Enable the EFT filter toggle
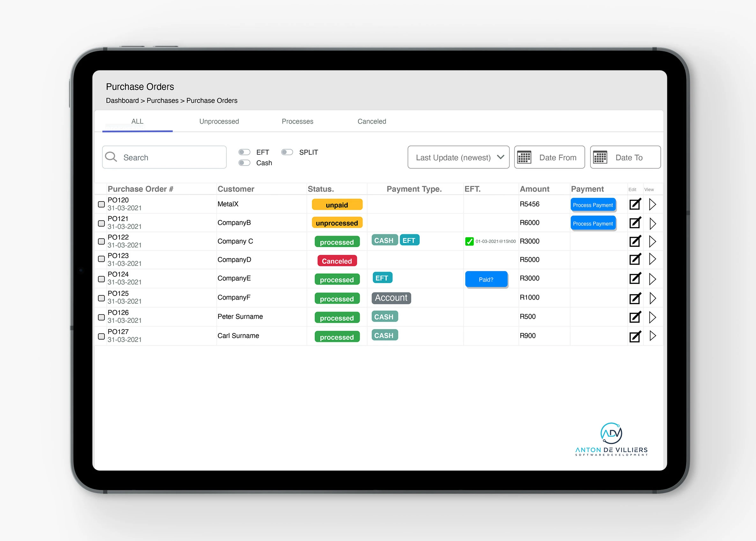This screenshot has width=756, height=541. click(x=244, y=152)
